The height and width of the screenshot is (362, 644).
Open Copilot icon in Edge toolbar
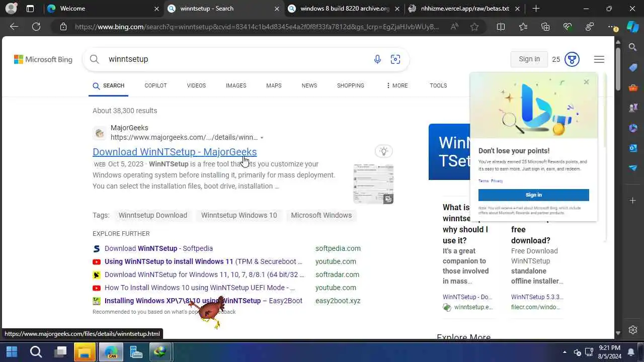coord(633,27)
